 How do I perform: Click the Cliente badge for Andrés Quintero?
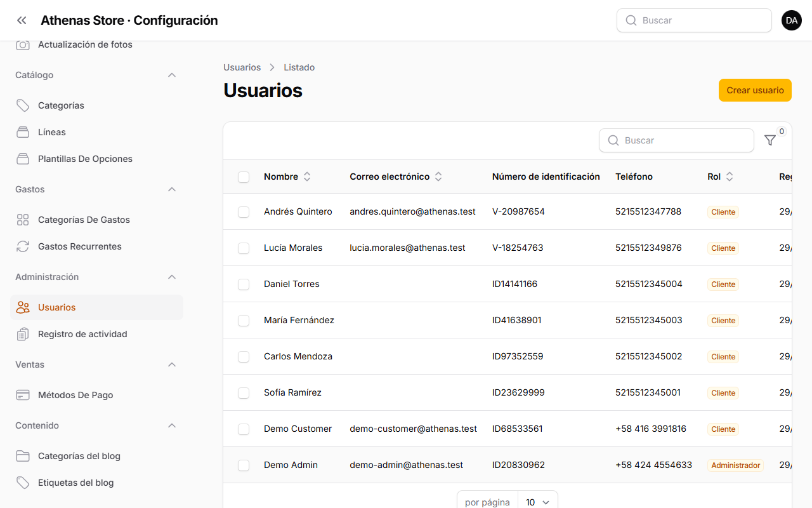pyautogui.click(x=723, y=212)
